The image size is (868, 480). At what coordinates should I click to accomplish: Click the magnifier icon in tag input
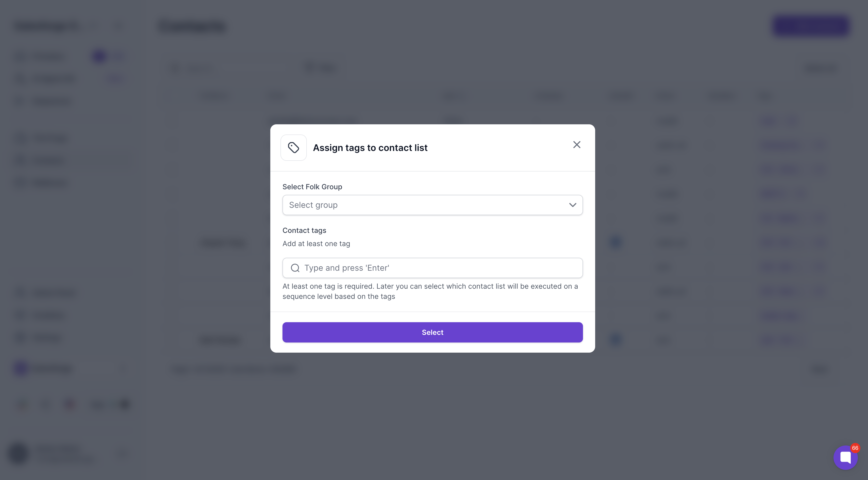[295, 268]
